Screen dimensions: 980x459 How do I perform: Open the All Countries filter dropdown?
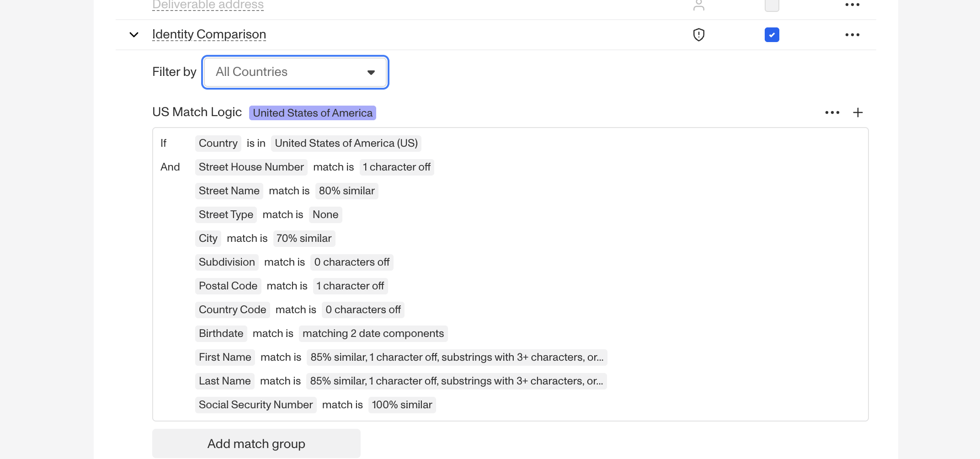point(295,72)
